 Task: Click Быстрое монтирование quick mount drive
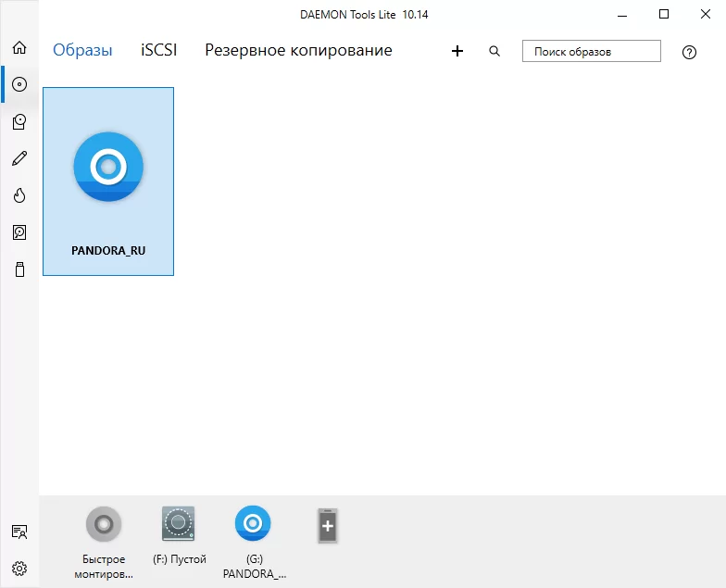(104, 543)
